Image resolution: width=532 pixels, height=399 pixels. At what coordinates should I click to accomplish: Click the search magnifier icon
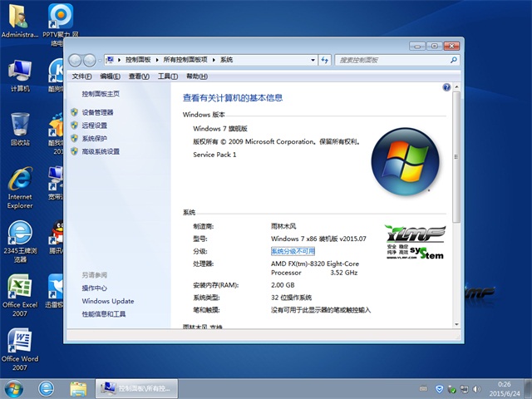tap(453, 60)
